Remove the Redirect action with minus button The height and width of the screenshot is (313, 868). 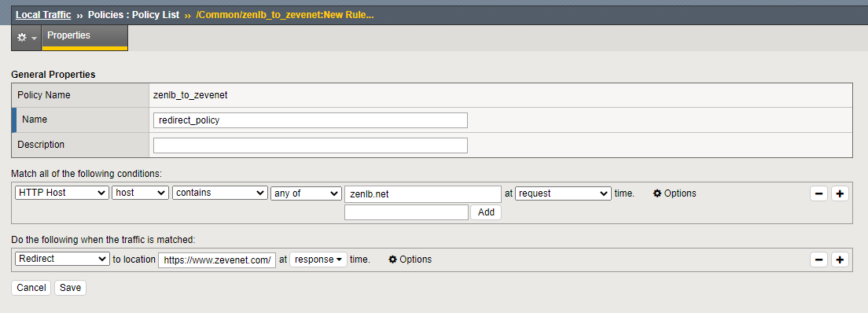pos(818,260)
